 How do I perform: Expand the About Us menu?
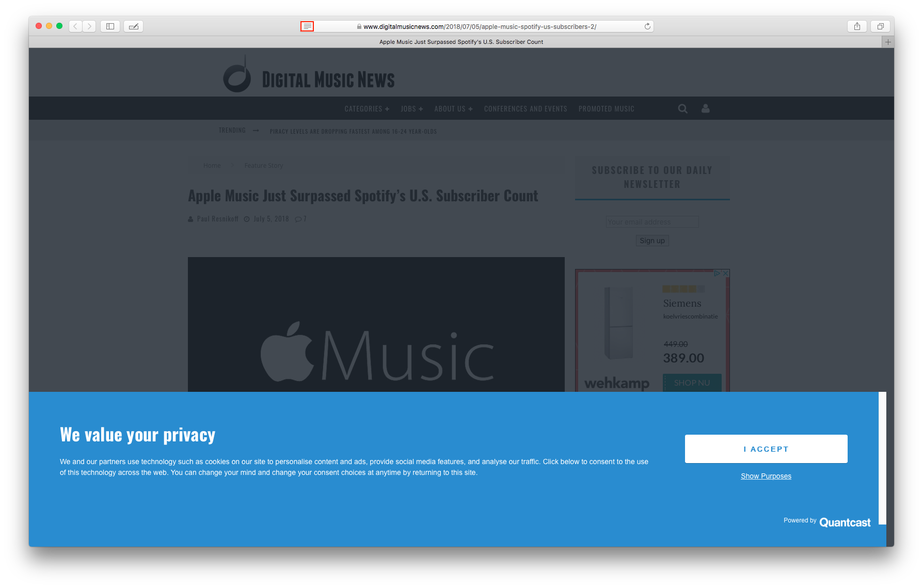pos(453,109)
